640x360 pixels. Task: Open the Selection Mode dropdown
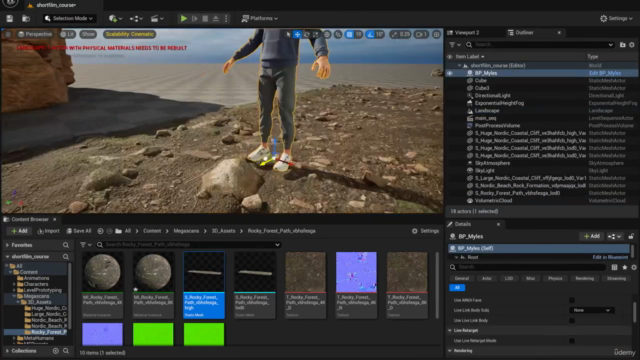point(69,18)
